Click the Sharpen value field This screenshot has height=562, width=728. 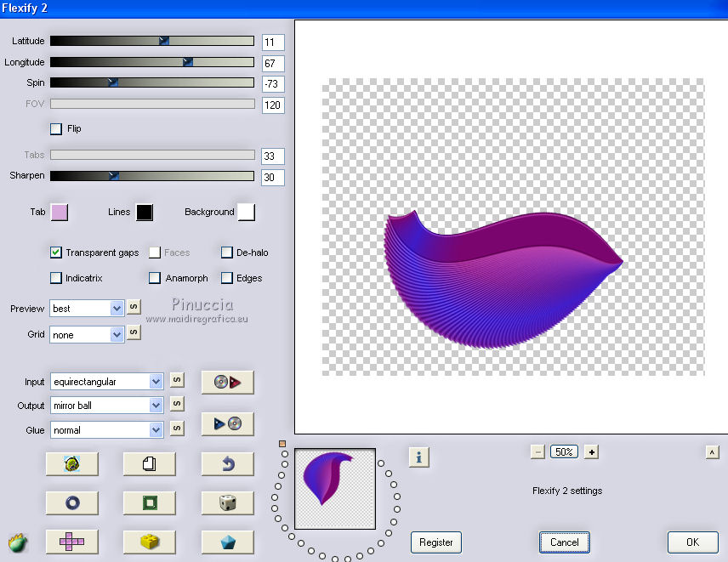pos(273,178)
